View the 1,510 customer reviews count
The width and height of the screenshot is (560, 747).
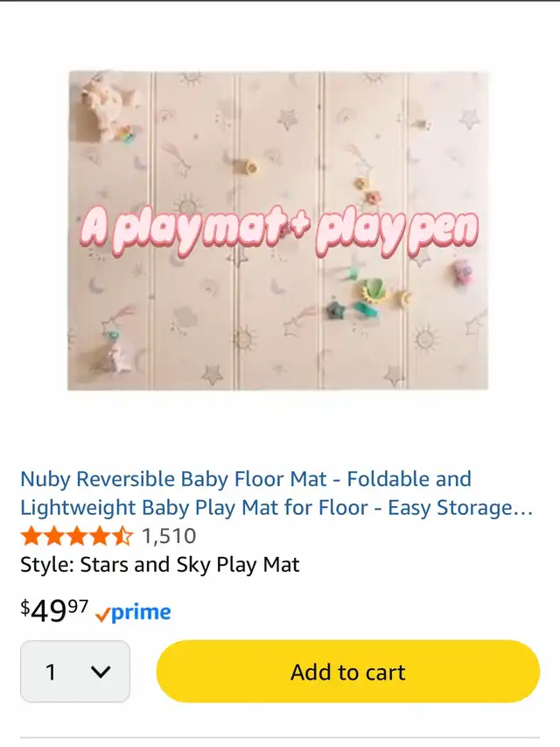(169, 536)
